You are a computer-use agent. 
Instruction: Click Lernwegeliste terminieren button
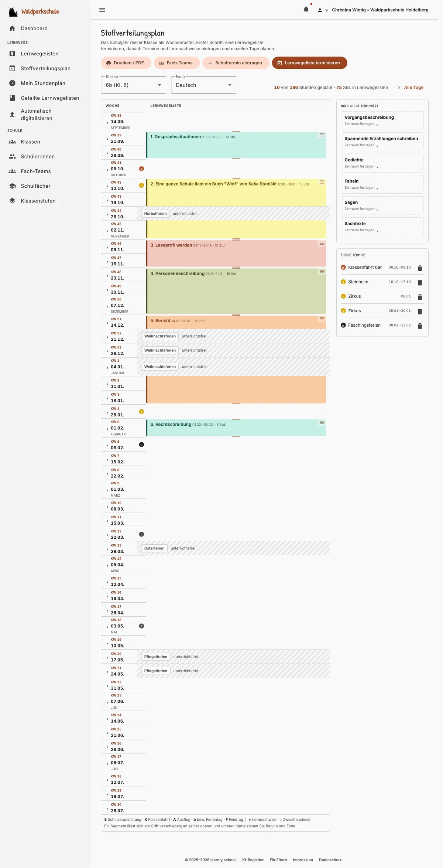[309, 63]
